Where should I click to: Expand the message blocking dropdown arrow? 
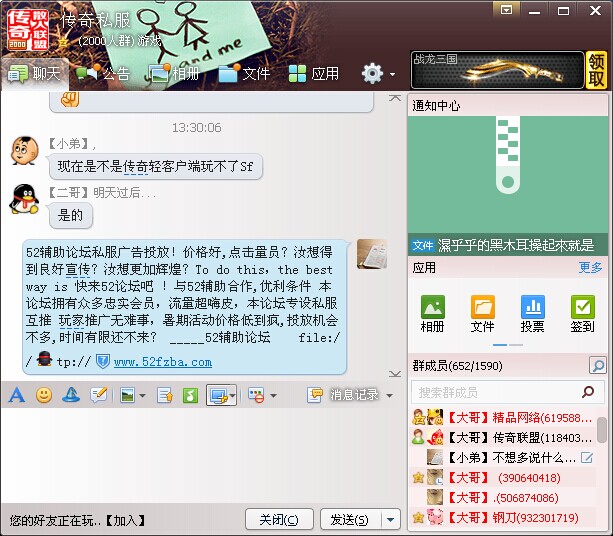pyautogui.click(x=274, y=396)
